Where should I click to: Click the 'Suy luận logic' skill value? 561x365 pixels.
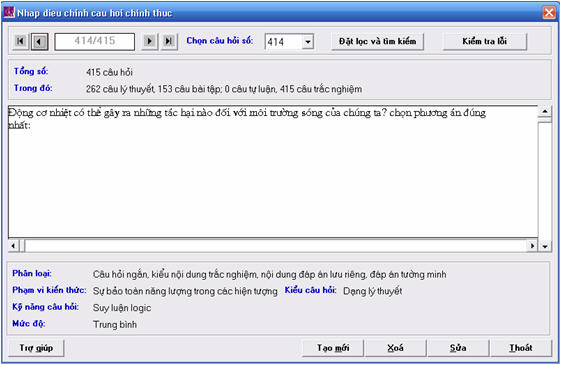pyautogui.click(x=122, y=308)
